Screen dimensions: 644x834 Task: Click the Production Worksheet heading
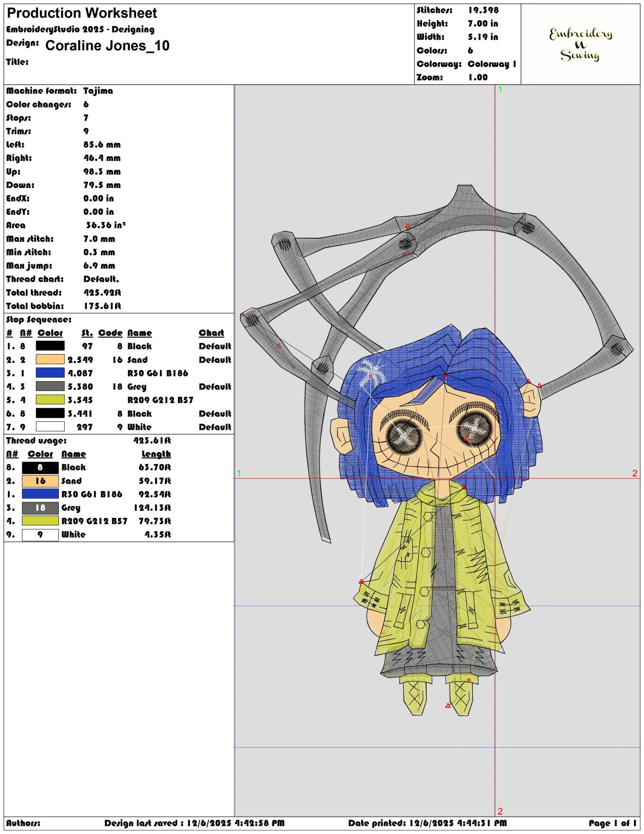tap(82, 13)
